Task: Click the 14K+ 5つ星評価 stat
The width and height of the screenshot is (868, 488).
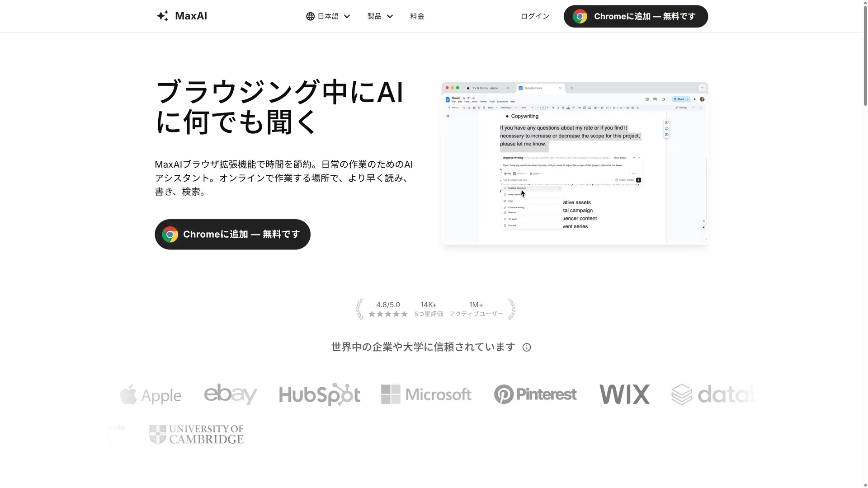Action: click(429, 309)
